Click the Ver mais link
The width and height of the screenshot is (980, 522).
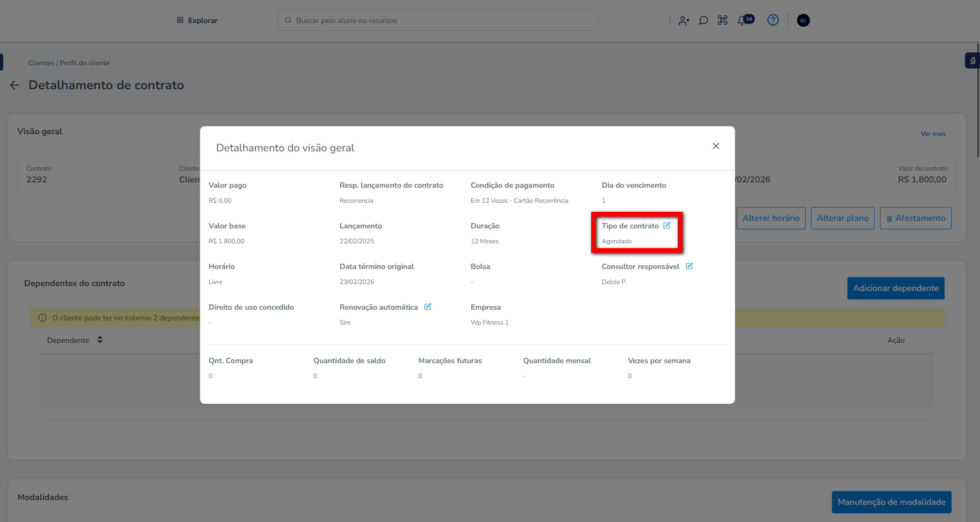(933, 134)
